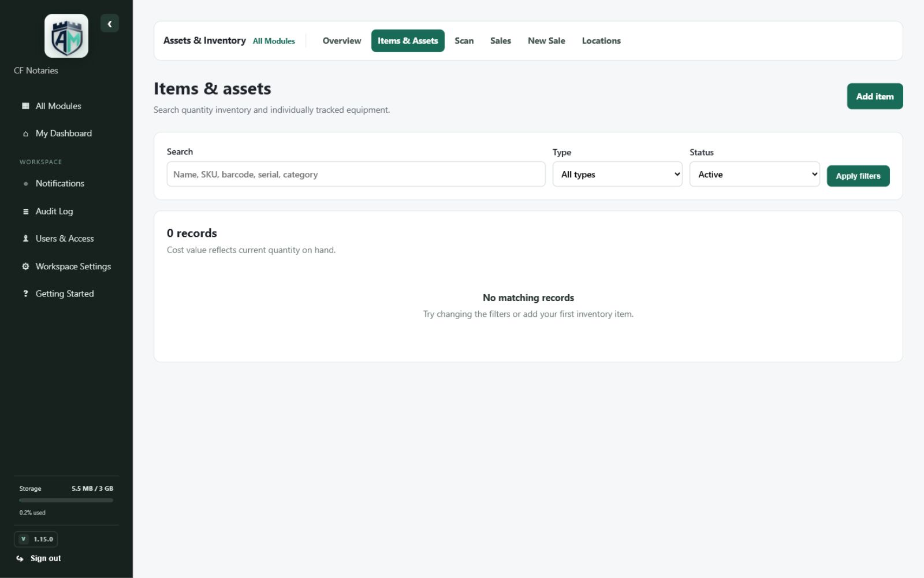This screenshot has width=924, height=578.
Task: Open the Getting Started guide
Action: pos(66,294)
